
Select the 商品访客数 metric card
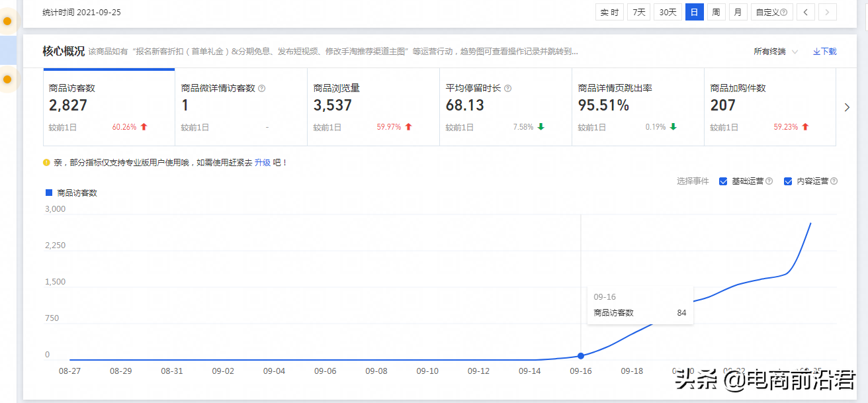point(109,107)
